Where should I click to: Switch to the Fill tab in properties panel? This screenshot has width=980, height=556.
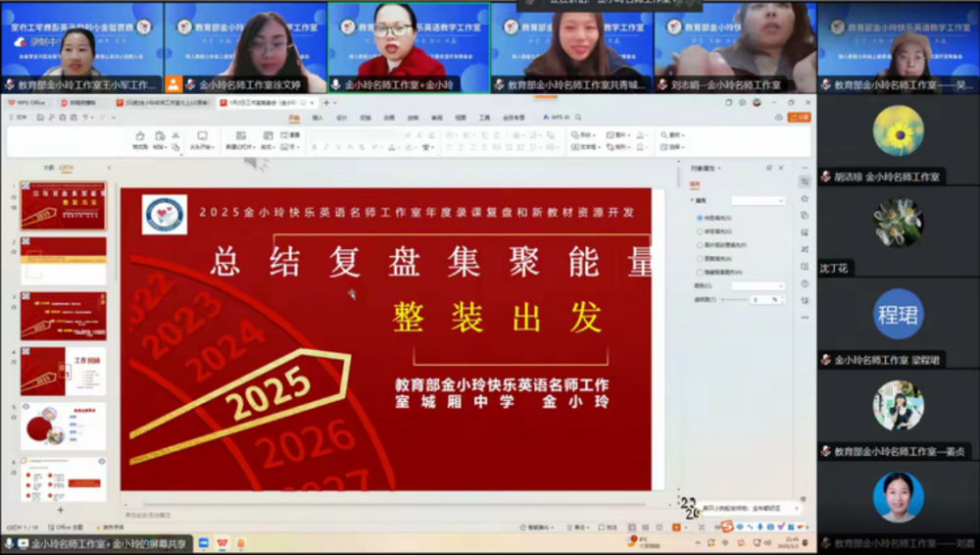click(695, 184)
